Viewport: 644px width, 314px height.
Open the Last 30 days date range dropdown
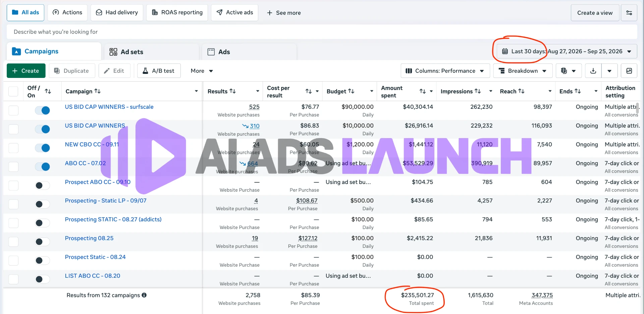tap(567, 51)
